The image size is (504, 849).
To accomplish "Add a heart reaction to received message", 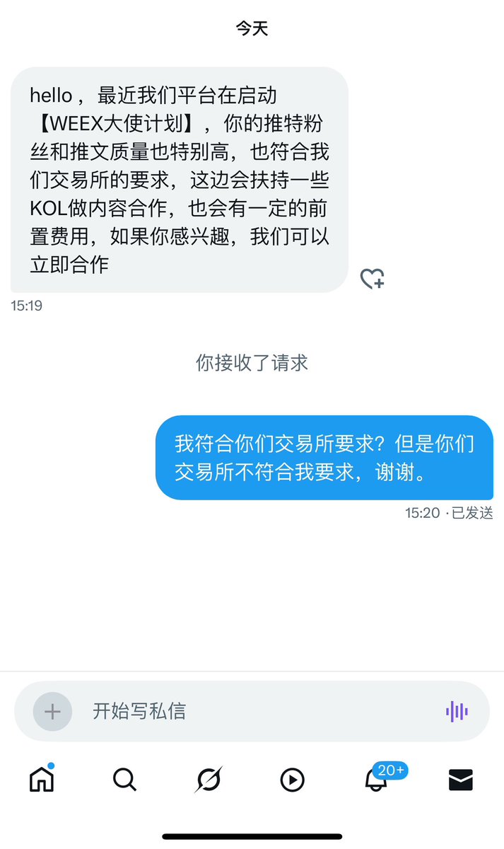I will coord(373,279).
